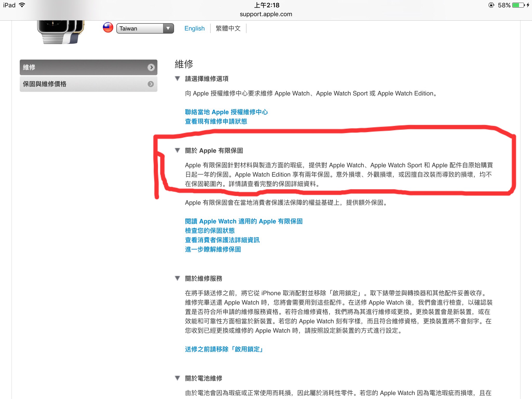Collapse the 關於 Apple 有限保固 section
532x399 pixels.
coord(177,150)
